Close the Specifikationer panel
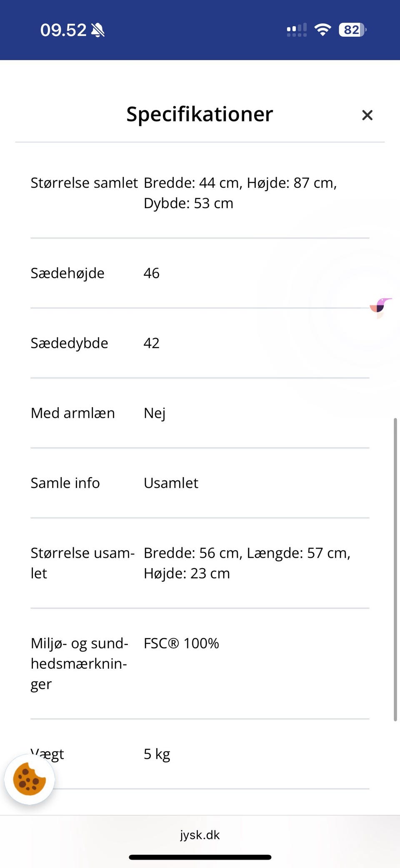Viewport: 400px width, 868px height. point(367,115)
